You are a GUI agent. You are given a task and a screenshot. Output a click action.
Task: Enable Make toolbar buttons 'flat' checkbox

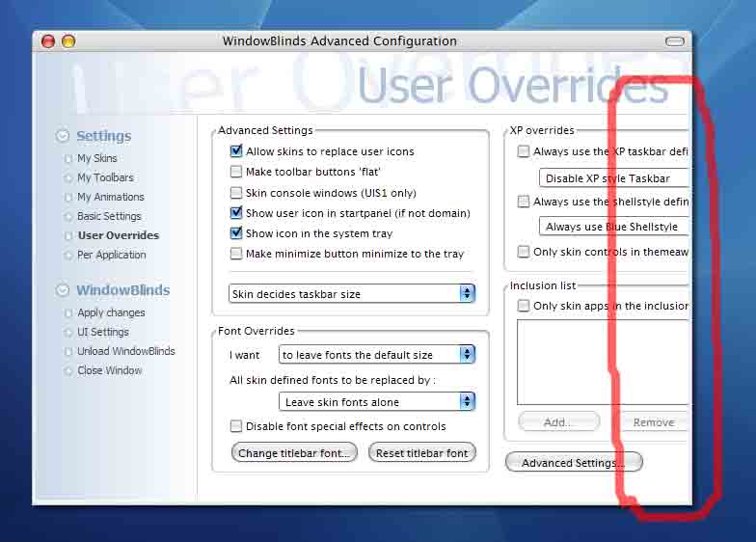(x=236, y=172)
